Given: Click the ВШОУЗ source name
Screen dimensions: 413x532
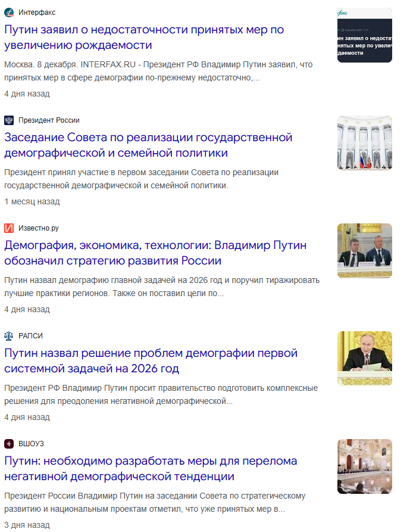Looking at the screenshot, I should 31,444.
